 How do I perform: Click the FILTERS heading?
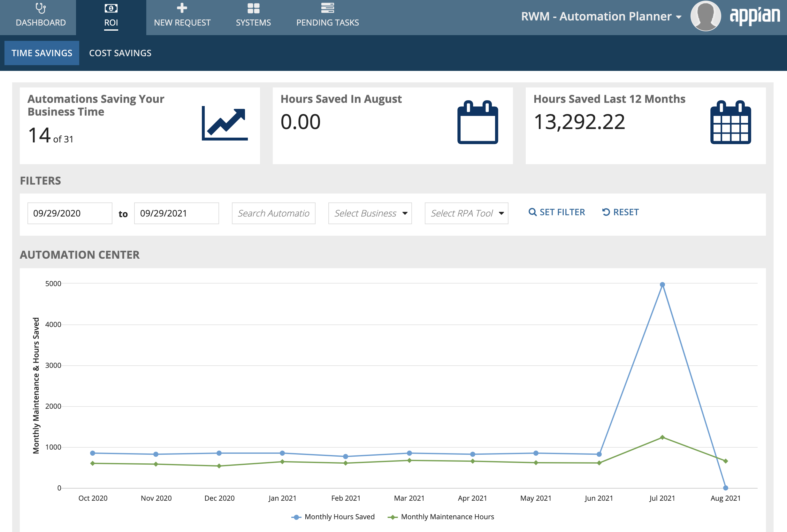click(x=40, y=180)
